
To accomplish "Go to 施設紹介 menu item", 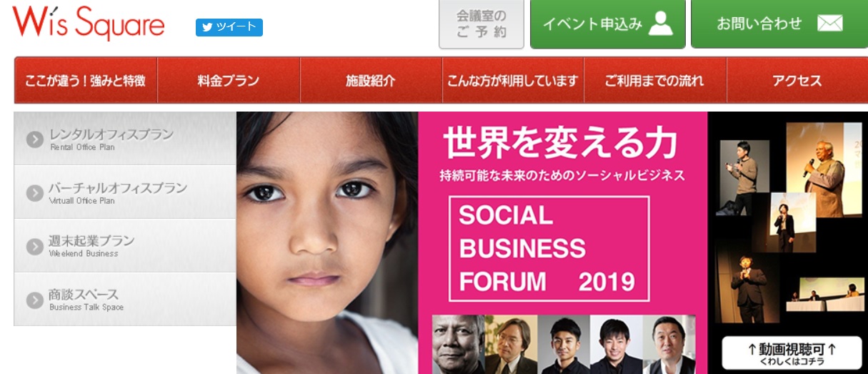I will [x=371, y=81].
